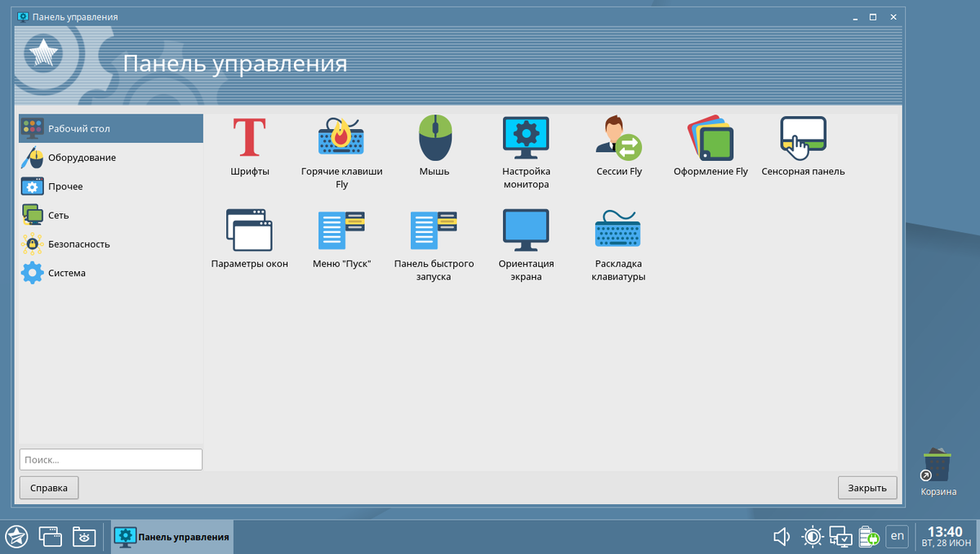Select the Система category
980x554 pixels.
(x=110, y=273)
